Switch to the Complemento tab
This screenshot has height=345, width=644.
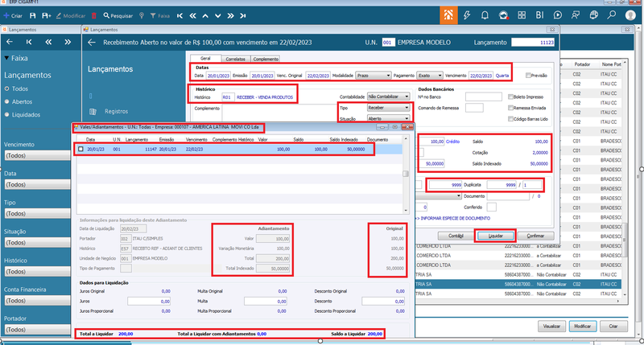coord(266,59)
